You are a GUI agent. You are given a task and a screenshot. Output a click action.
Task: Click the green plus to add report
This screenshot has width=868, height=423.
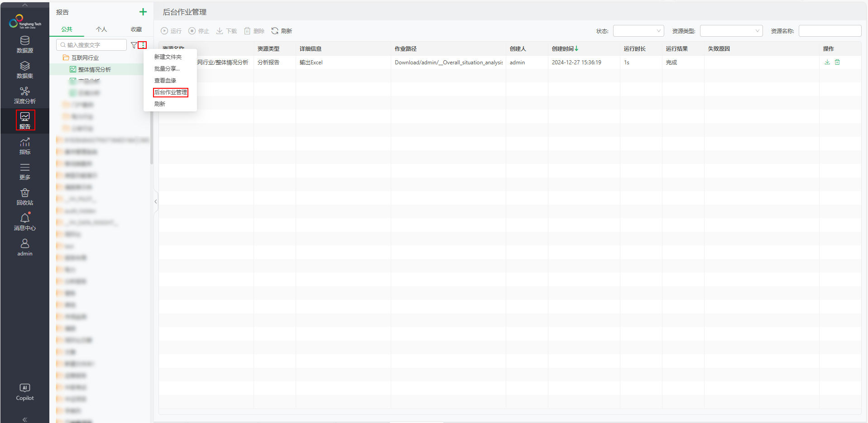click(x=143, y=12)
